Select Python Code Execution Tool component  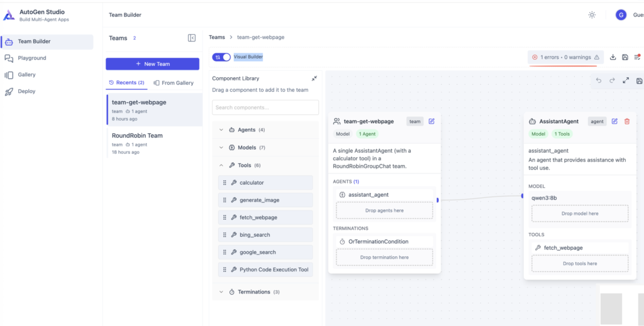pyautogui.click(x=265, y=269)
